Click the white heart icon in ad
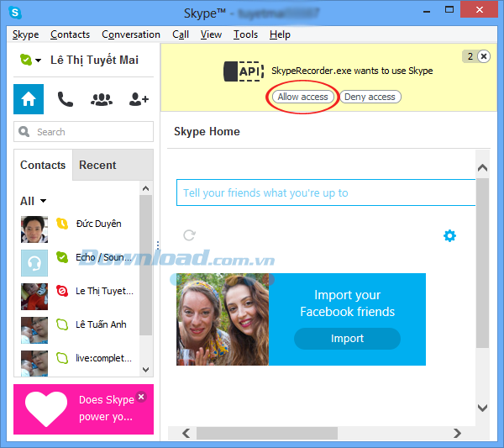Viewport: 504px width, 448px height. click(x=46, y=408)
